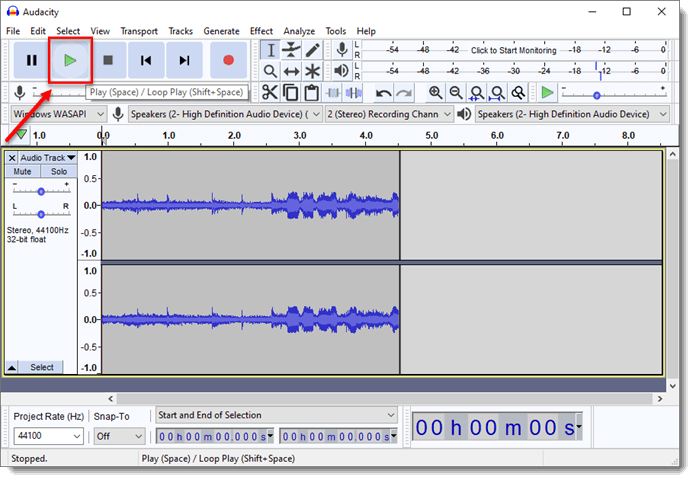Click the horizontal scrollbar right arrow
Viewport: 695px width, 482px height.
(x=660, y=399)
